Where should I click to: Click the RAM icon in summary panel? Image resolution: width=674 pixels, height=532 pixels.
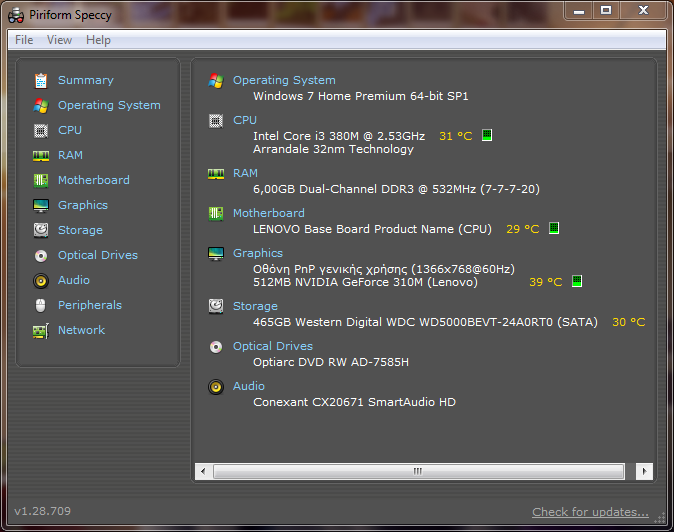216,174
